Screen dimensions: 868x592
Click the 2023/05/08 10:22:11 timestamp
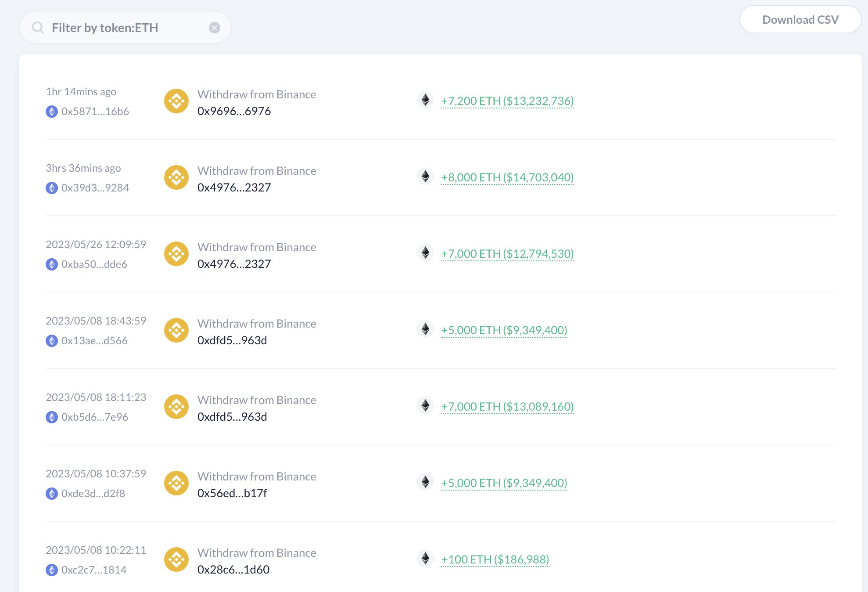click(x=96, y=550)
